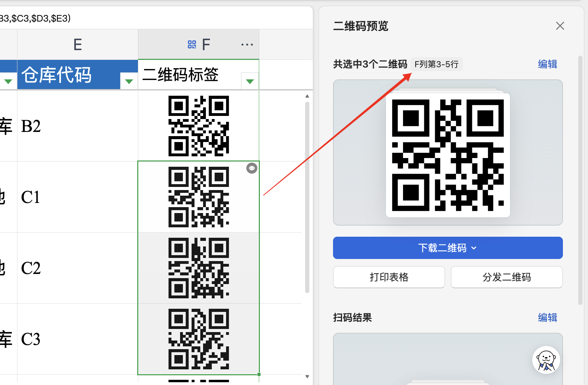The width and height of the screenshot is (588, 385).
Task: Click 编辑 link next to 共选中3个二维码
Action: pyautogui.click(x=547, y=64)
